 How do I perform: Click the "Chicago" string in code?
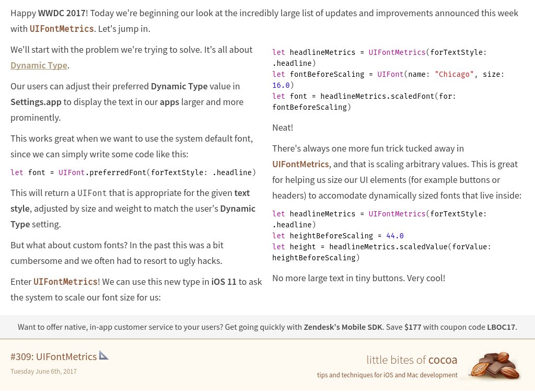click(454, 74)
